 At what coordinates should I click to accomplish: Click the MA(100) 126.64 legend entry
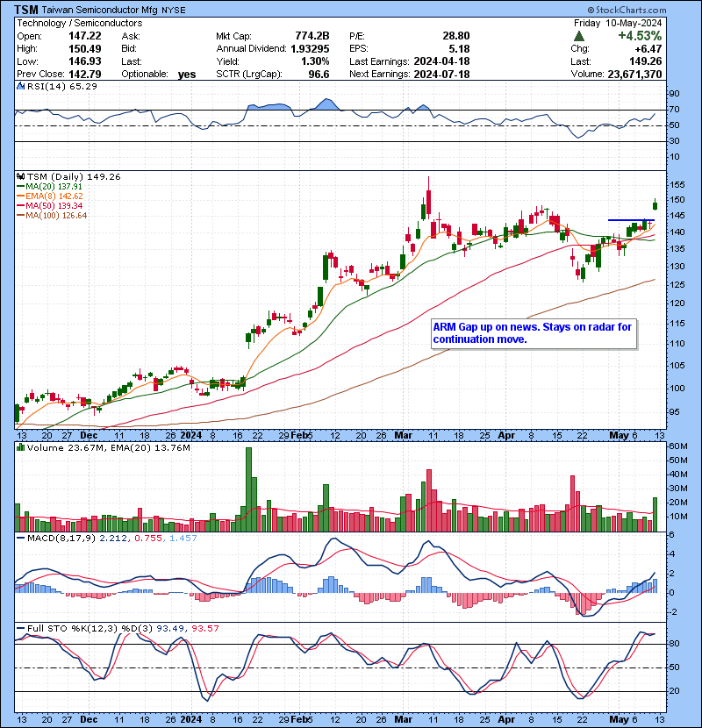click(x=56, y=216)
